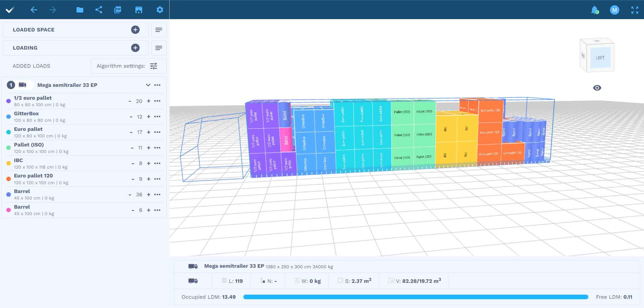
Task: Export the load plan to PDF
Action: (x=118, y=10)
